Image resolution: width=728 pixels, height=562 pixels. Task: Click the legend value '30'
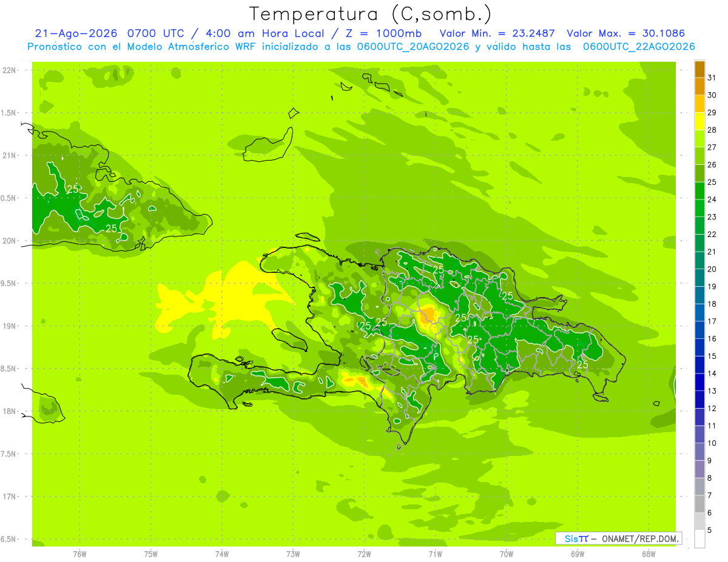[x=712, y=95]
